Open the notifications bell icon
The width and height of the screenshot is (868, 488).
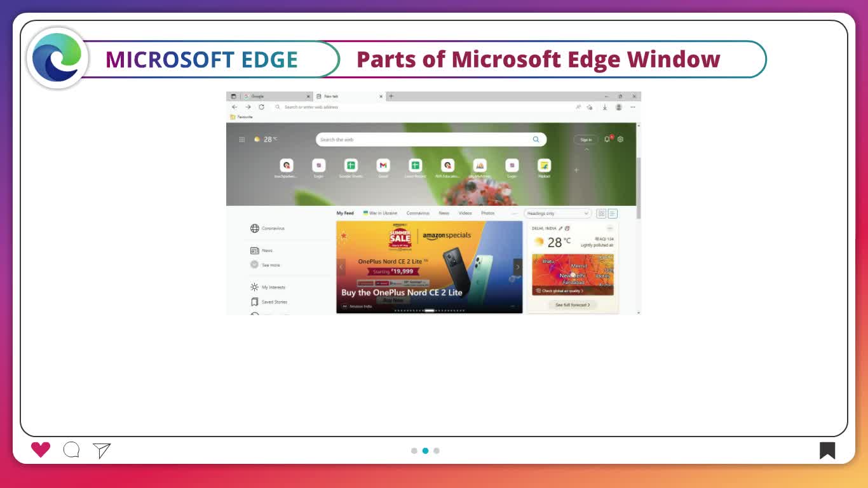point(607,139)
